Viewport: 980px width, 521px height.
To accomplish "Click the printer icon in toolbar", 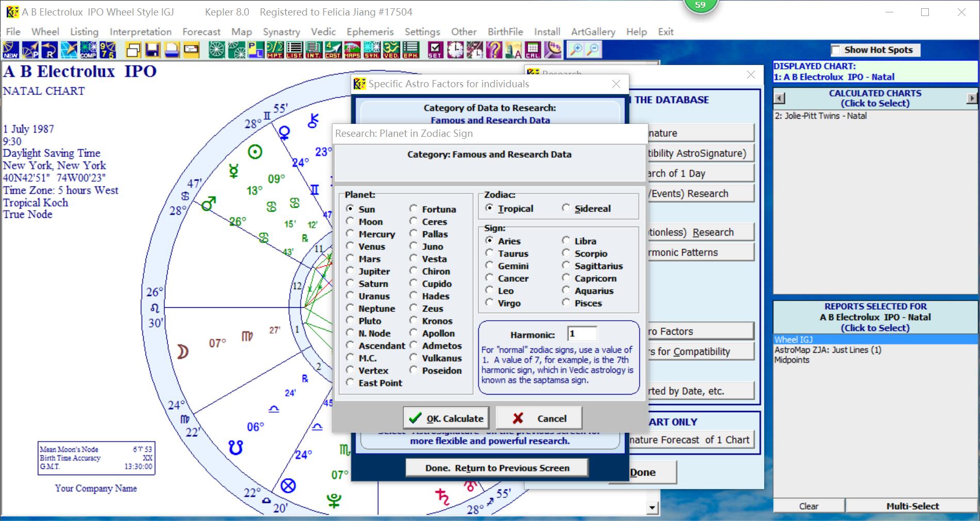I will pyautogui.click(x=171, y=50).
